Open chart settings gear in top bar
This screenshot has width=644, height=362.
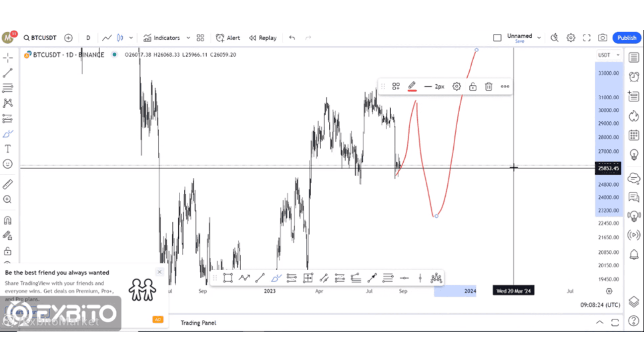[x=571, y=38]
